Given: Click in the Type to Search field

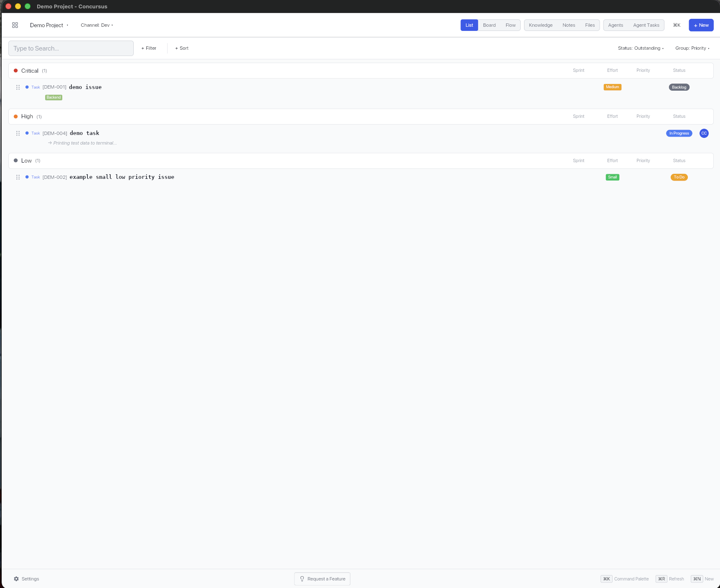Looking at the screenshot, I should tap(71, 48).
